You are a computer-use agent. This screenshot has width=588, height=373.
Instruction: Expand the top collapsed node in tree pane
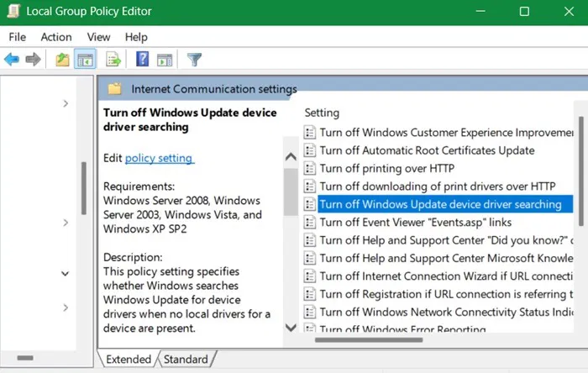tap(66, 103)
